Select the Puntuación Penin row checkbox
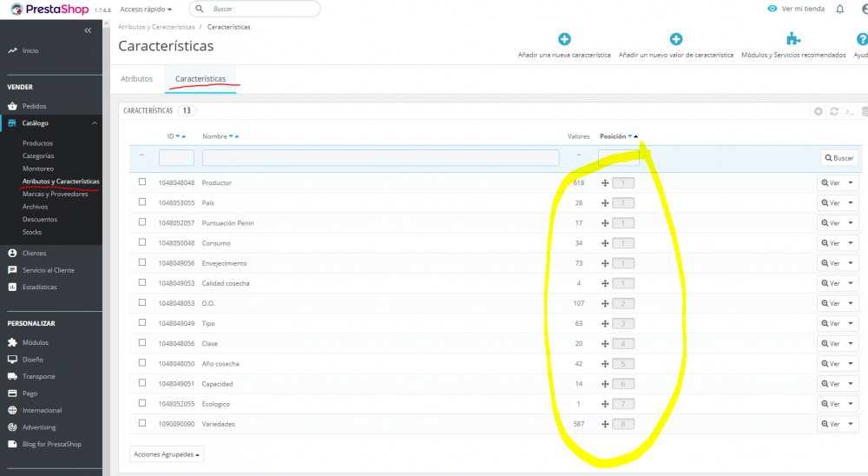 pyautogui.click(x=142, y=221)
